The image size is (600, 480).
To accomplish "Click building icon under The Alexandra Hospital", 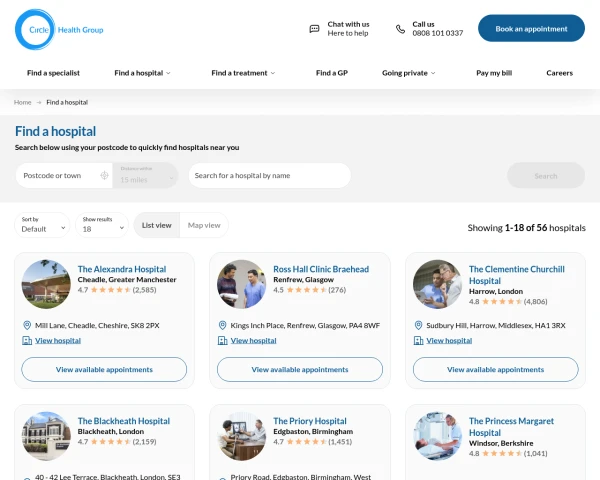I will (x=27, y=340).
